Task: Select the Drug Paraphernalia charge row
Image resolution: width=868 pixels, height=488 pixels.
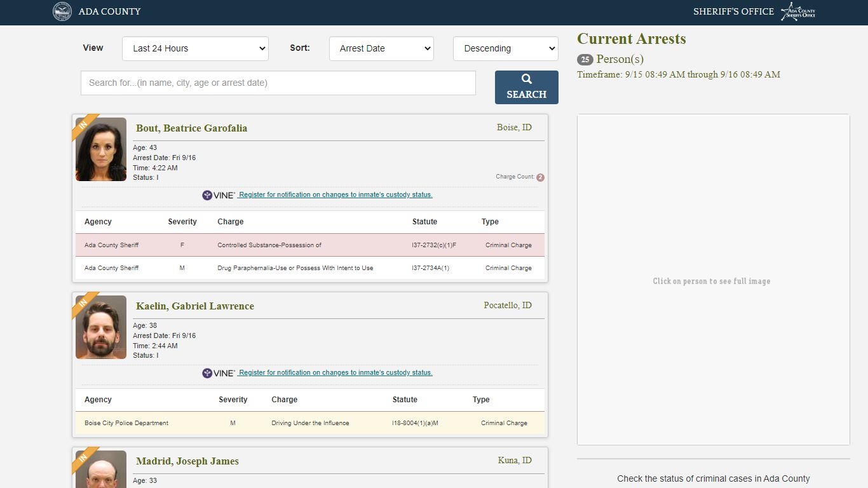Action: coord(310,268)
